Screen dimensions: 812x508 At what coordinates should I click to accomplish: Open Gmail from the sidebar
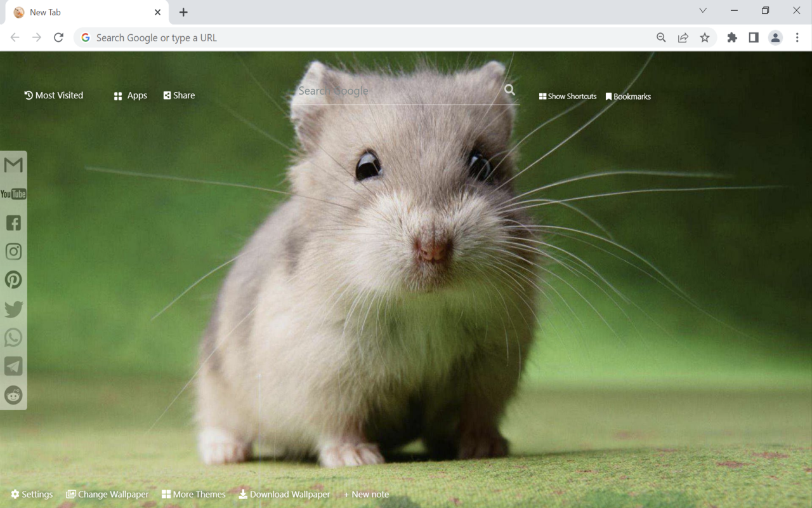[x=13, y=165]
